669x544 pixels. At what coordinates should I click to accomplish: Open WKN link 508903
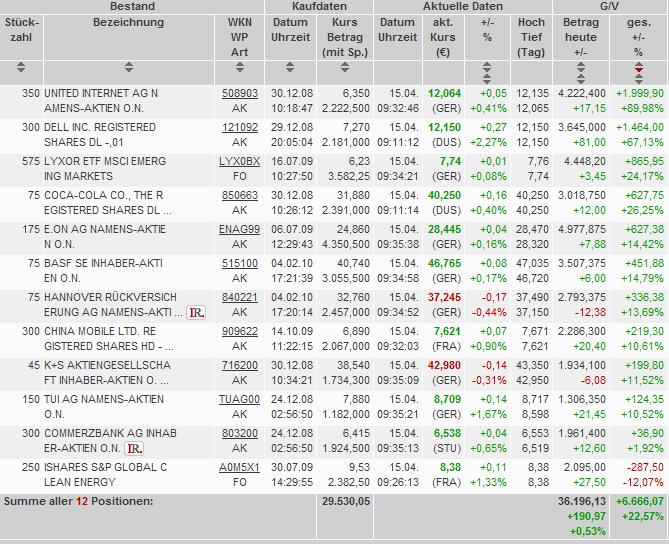[x=240, y=93]
